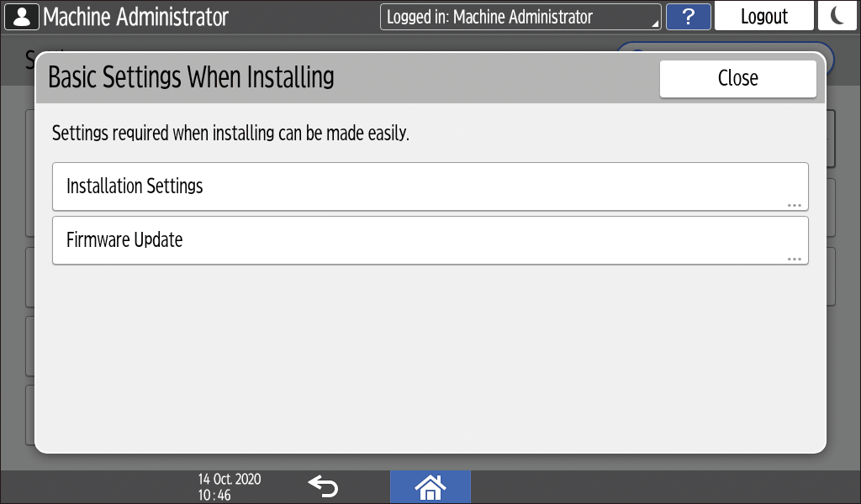
Task: Click the date and time display
Action: click(230, 486)
